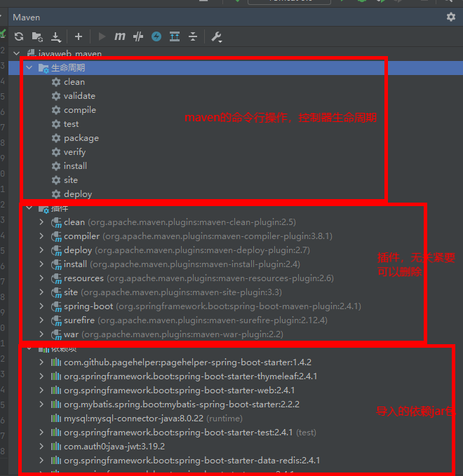Screen dimensions: 463x476
Task: Reload all Maven projects
Action: (x=19, y=36)
